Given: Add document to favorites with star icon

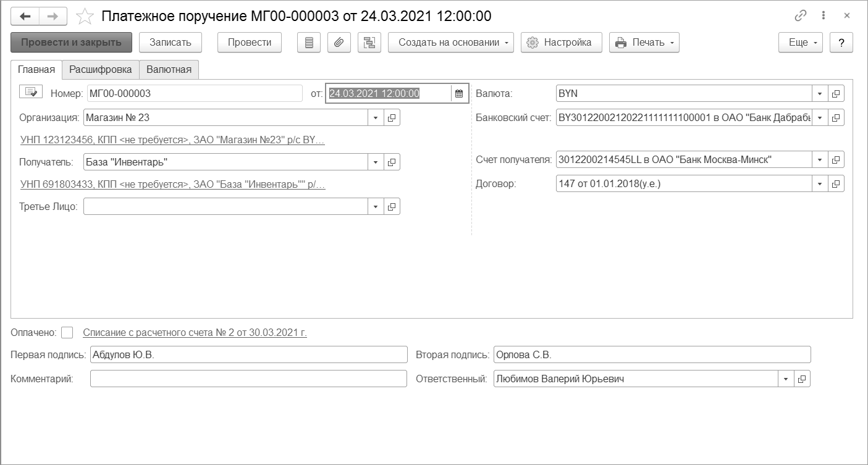Looking at the screenshot, I should pos(85,16).
